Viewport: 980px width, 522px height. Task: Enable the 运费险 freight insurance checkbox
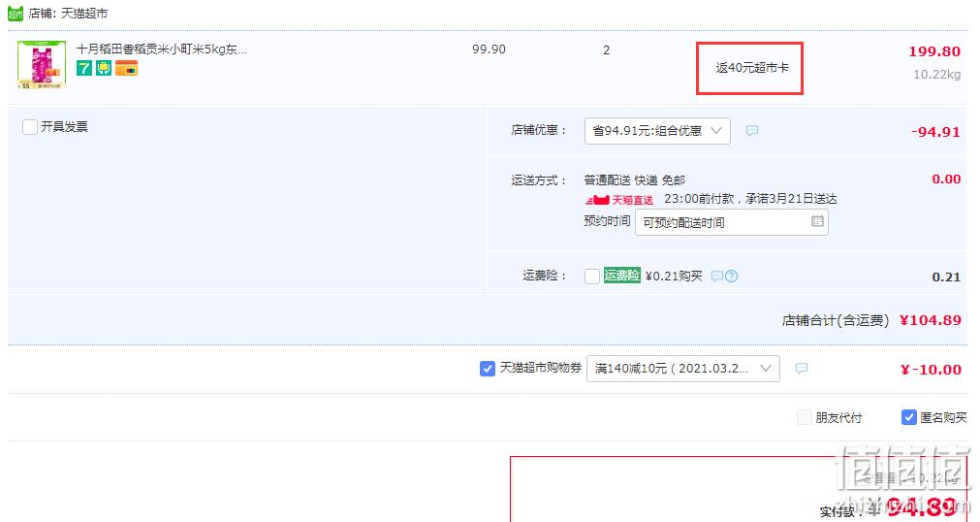592,276
